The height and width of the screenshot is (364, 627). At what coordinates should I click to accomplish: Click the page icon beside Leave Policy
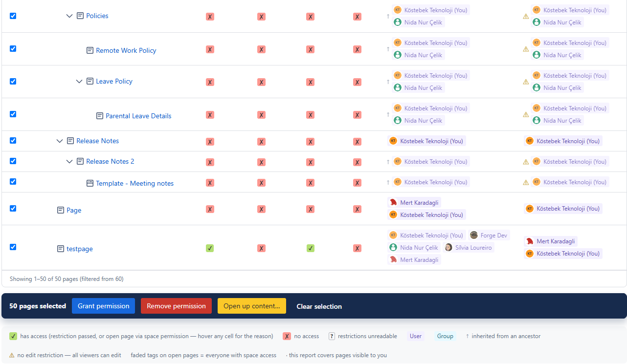pyautogui.click(x=90, y=82)
